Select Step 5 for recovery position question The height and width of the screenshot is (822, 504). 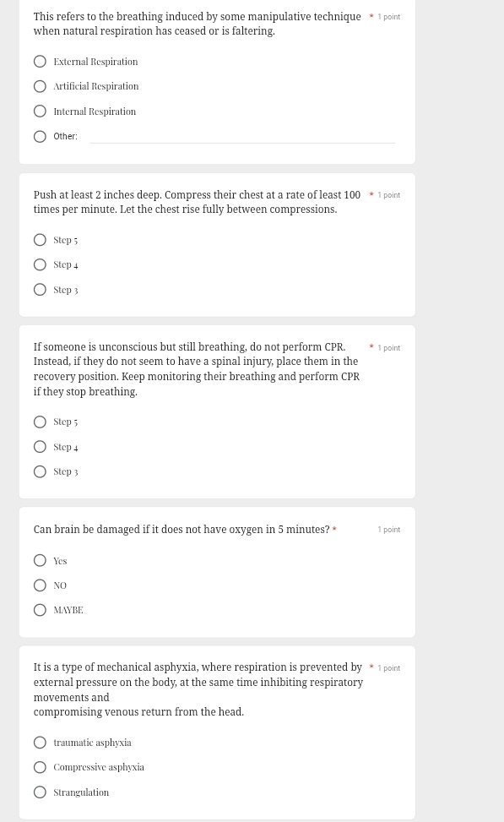pos(40,422)
